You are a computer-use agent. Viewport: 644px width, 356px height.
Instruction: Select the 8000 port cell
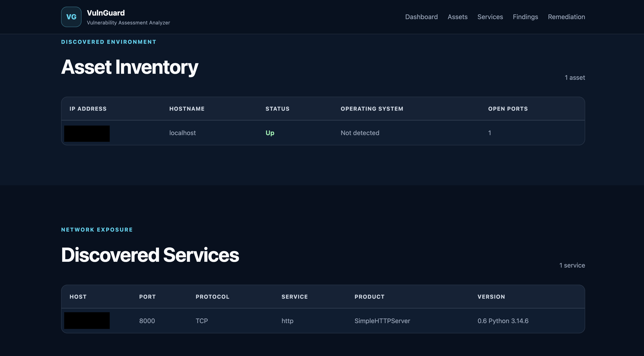click(x=147, y=321)
